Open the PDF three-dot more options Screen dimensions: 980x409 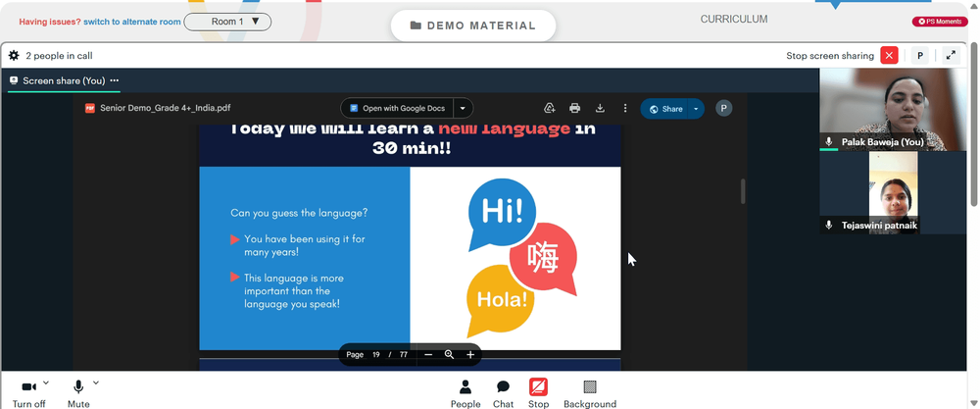[625, 108]
